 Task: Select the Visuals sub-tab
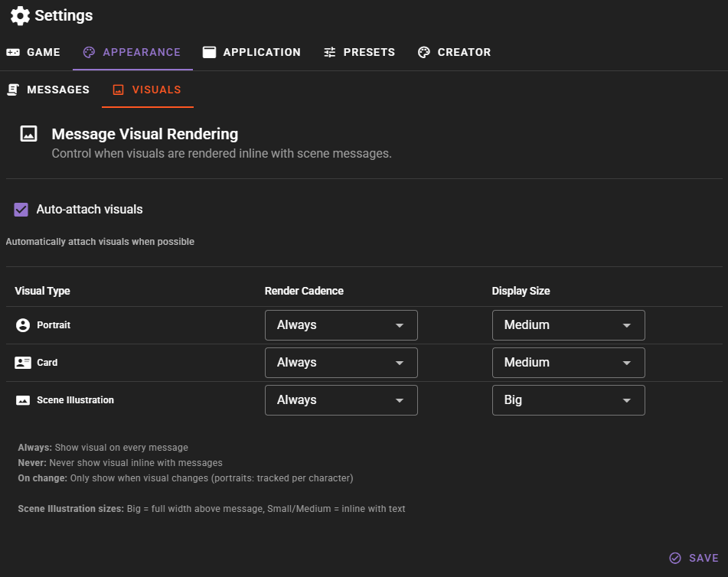[x=147, y=90]
